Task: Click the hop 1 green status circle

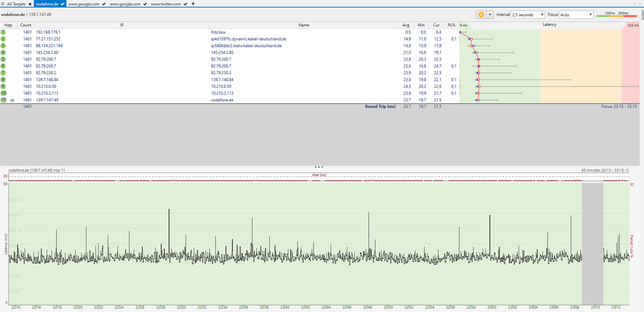Action: tap(3, 32)
